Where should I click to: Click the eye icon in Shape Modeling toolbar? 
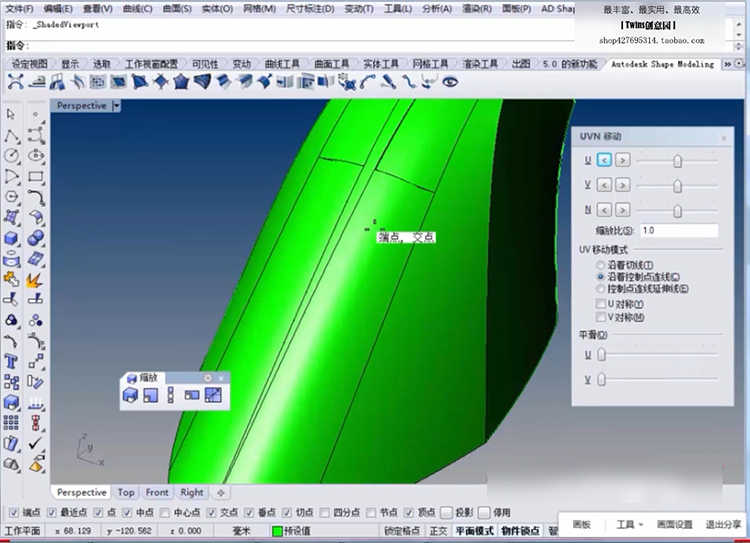(x=450, y=82)
